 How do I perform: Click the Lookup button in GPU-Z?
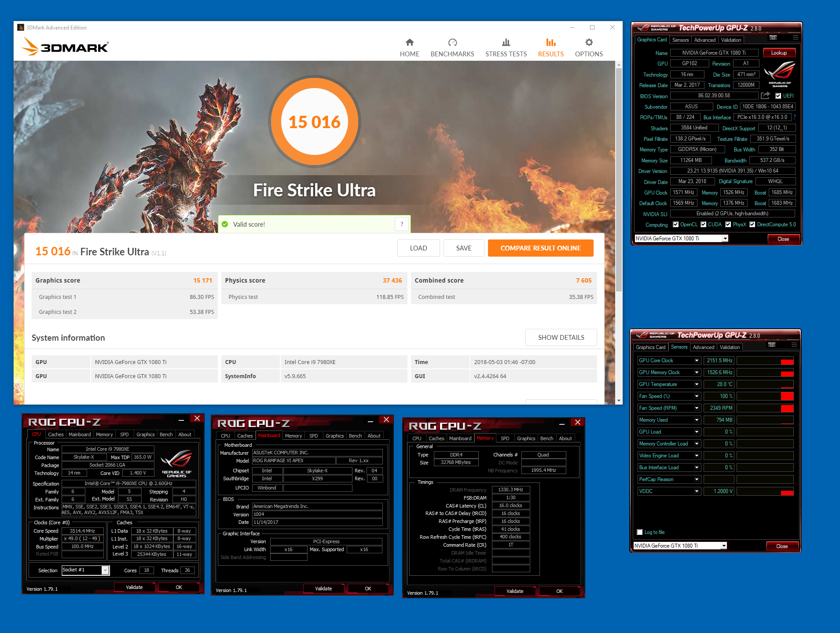coord(779,53)
